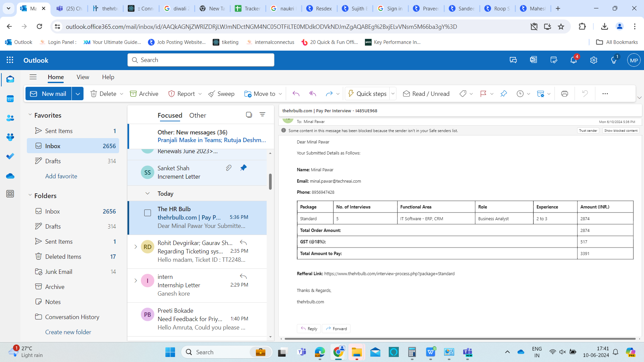Click Reply button below the email
The height and width of the screenshot is (362, 644).
click(309, 329)
